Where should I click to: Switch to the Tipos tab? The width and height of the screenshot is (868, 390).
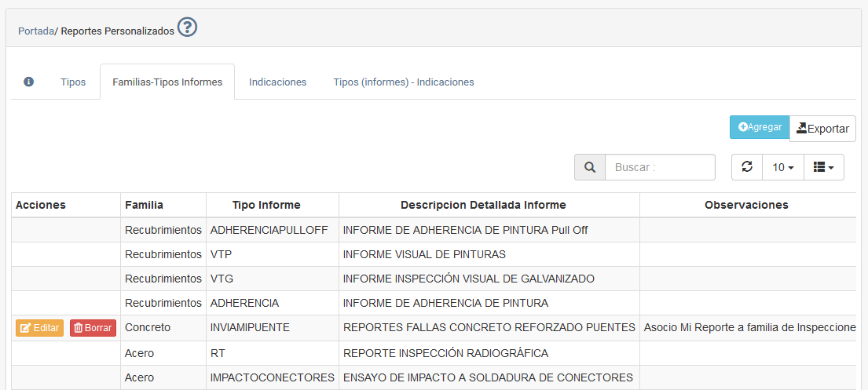pyautogui.click(x=73, y=82)
